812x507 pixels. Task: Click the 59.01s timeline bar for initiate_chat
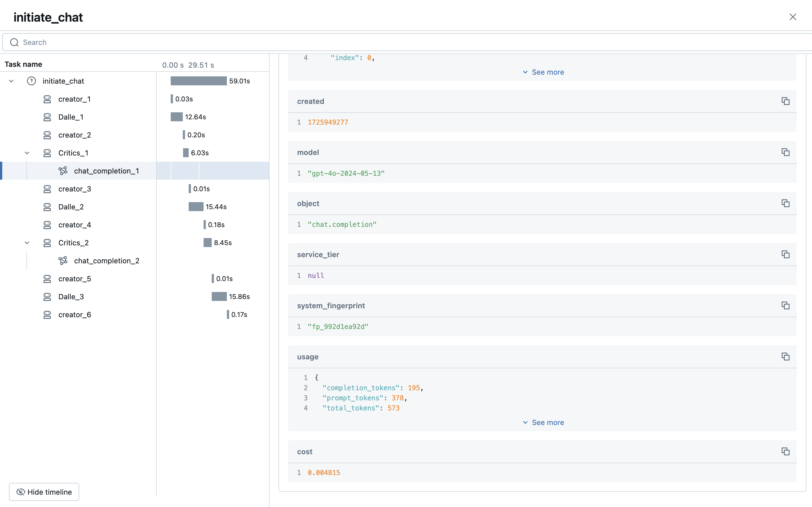199,81
